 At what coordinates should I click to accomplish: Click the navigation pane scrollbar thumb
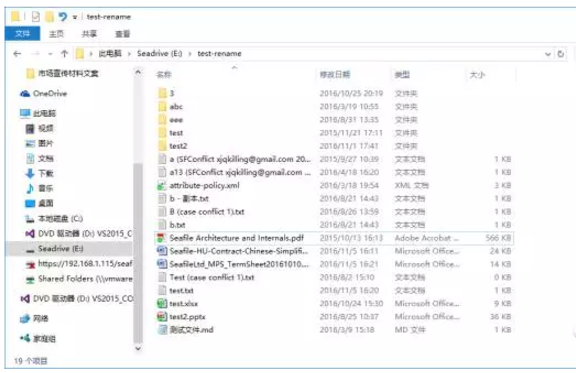[138, 254]
